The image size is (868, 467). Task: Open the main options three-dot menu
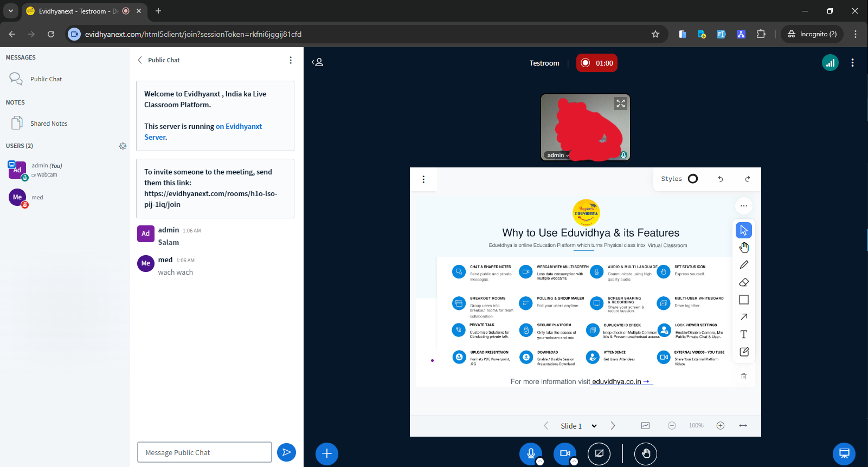tap(852, 63)
